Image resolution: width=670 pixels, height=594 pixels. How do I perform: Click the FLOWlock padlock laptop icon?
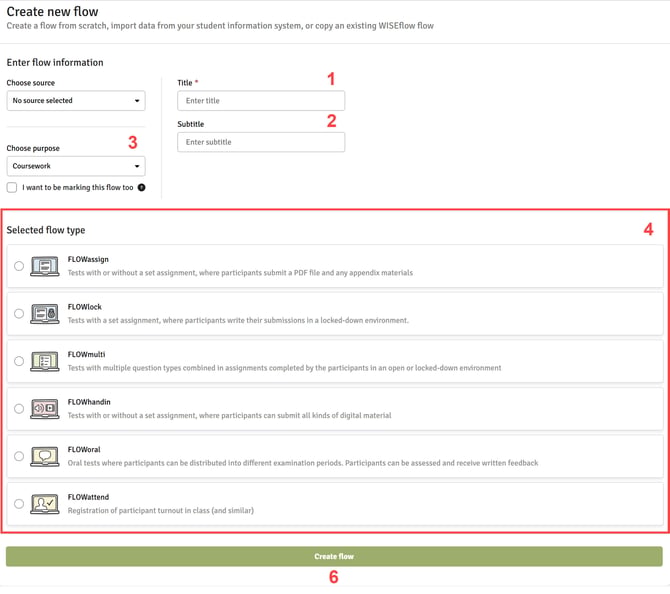[45, 314]
